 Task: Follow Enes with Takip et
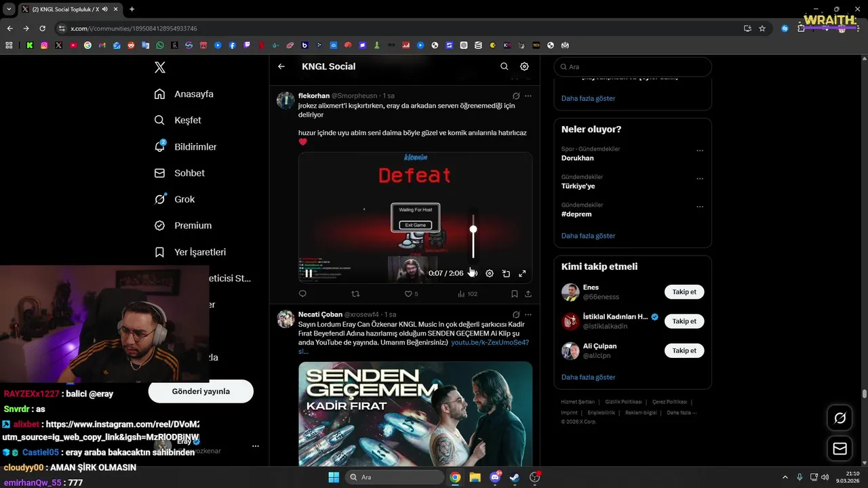pos(684,292)
